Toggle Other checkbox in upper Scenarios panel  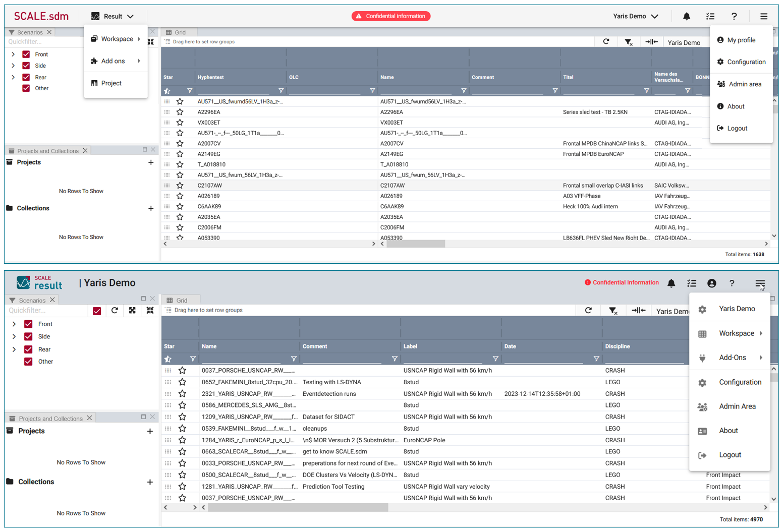coord(26,88)
